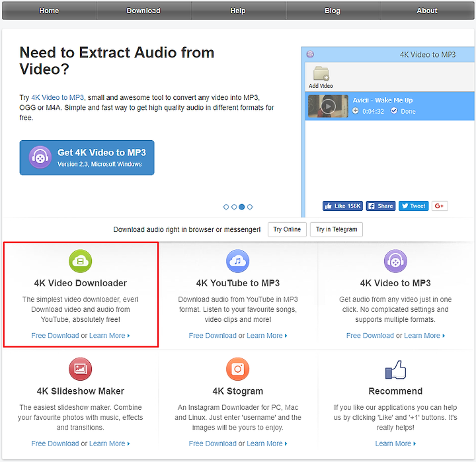476x462 pixels.
Task: Follow the 4K Video to MP3 text link
Action: pyautogui.click(x=58, y=97)
